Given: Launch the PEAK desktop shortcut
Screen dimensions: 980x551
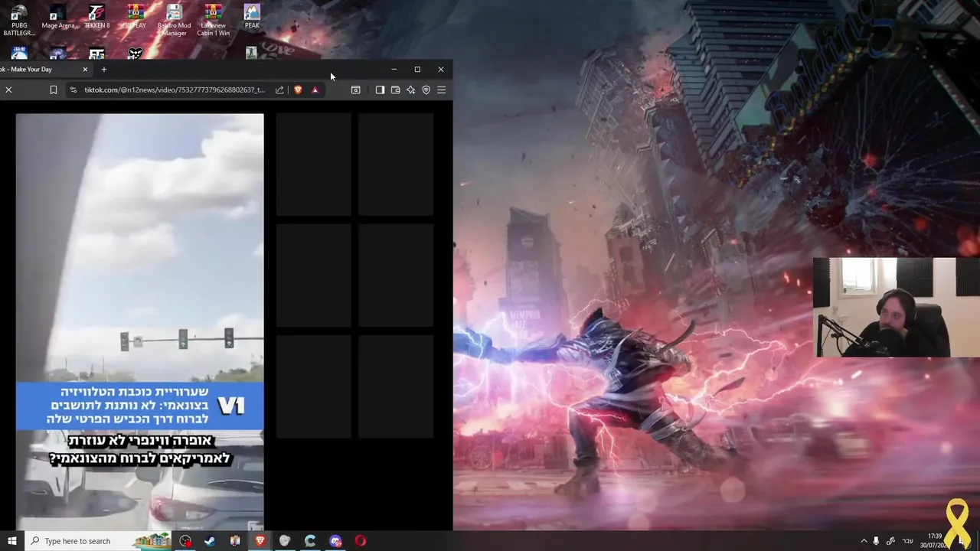Looking at the screenshot, I should tap(252, 17).
